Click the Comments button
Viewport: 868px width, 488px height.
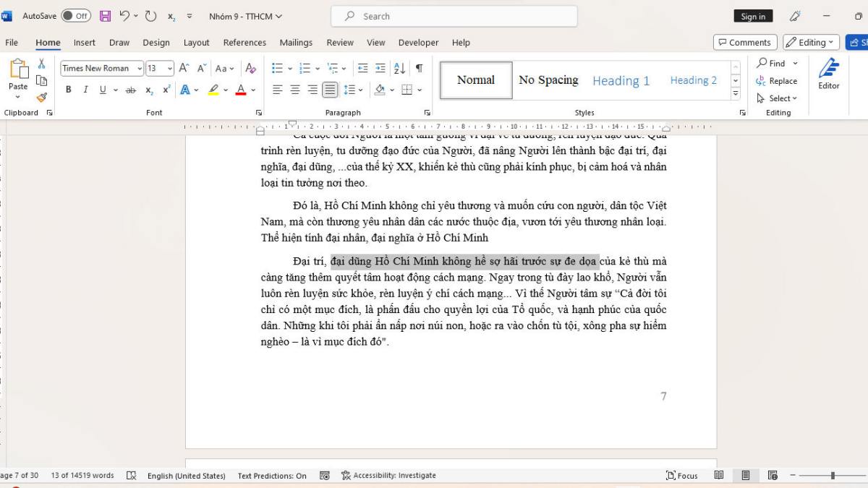(x=744, y=43)
